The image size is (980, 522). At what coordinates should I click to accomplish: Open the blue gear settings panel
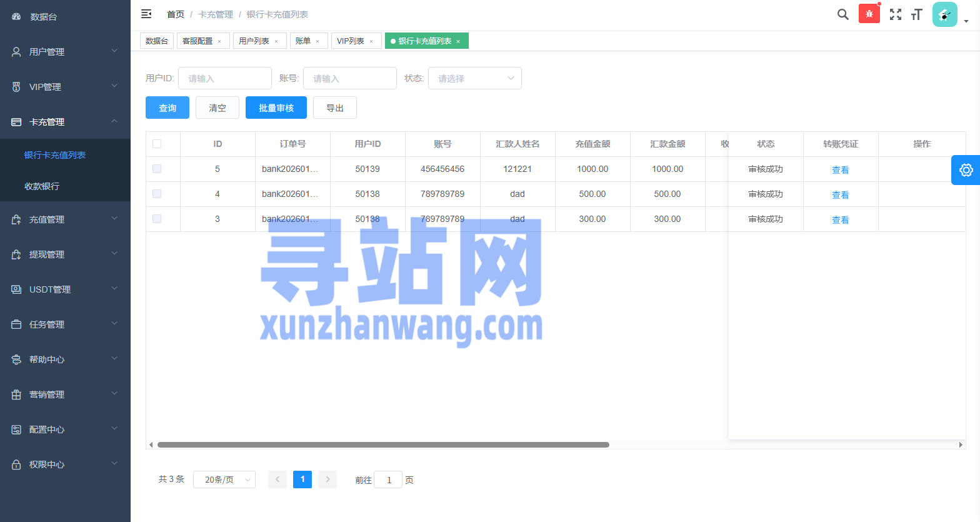(x=966, y=170)
